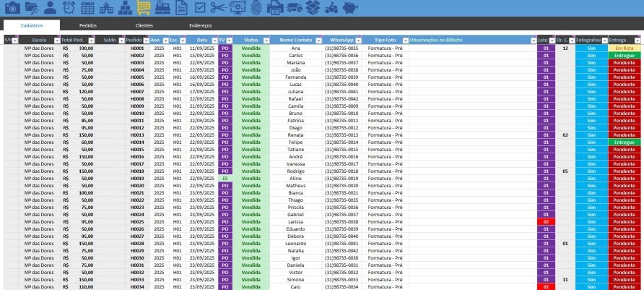Screen dimensions: 644x290
Task: Open the alarm clock icon
Action: pyautogui.click(x=69, y=8)
